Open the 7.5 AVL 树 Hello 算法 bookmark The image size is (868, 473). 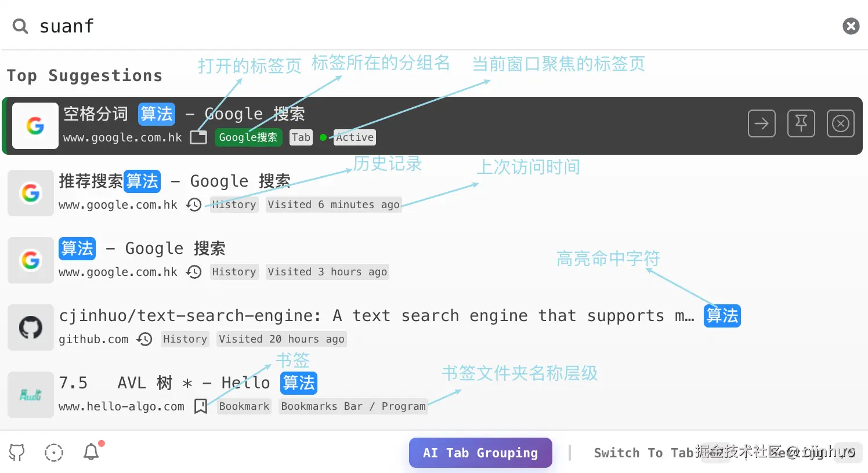(x=432, y=395)
